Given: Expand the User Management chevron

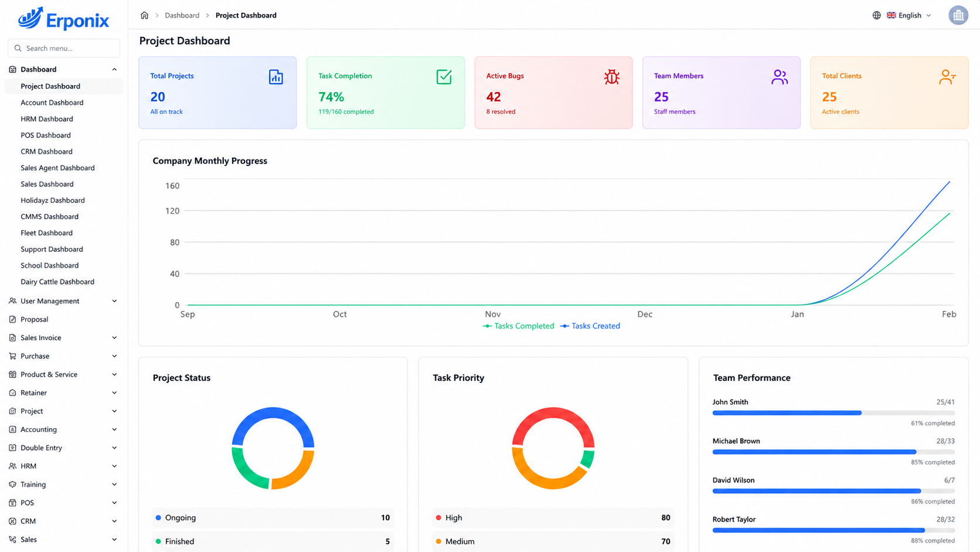Looking at the screenshot, I should tap(114, 301).
